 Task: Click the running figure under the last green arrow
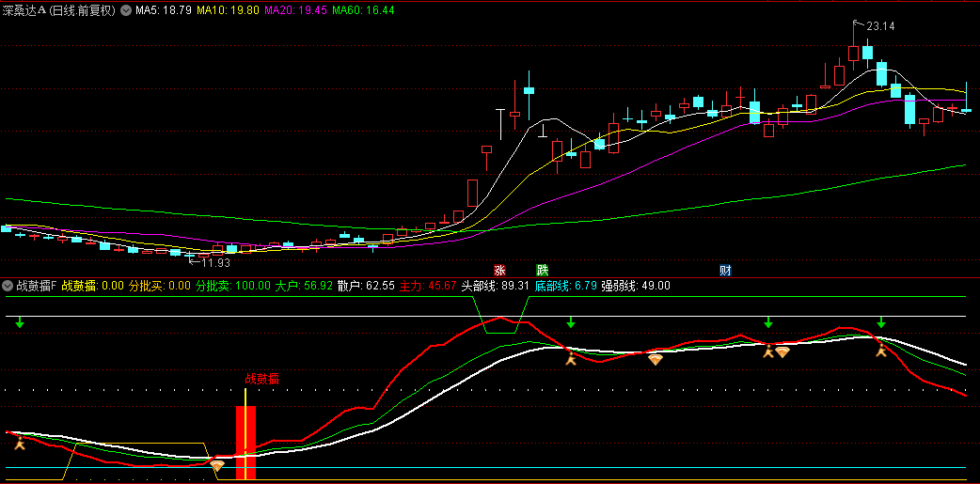click(x=881, y=351)
